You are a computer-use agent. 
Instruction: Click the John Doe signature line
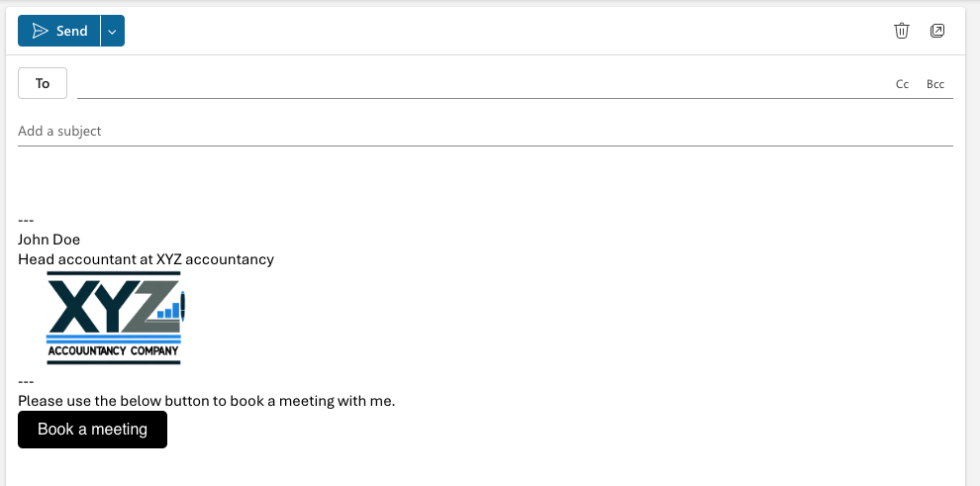point(49,240)
